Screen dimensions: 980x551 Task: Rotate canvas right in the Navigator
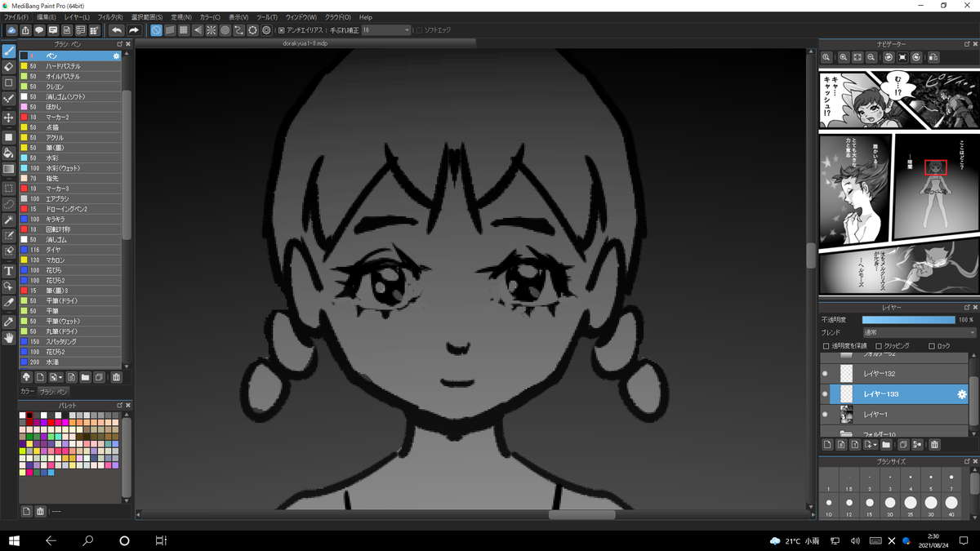tap(916, 57)
